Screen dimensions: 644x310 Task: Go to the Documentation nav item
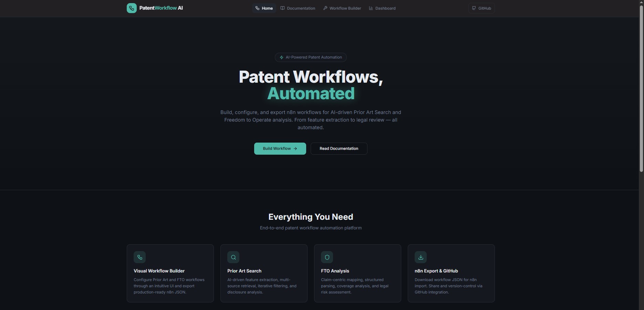(301, 8)
